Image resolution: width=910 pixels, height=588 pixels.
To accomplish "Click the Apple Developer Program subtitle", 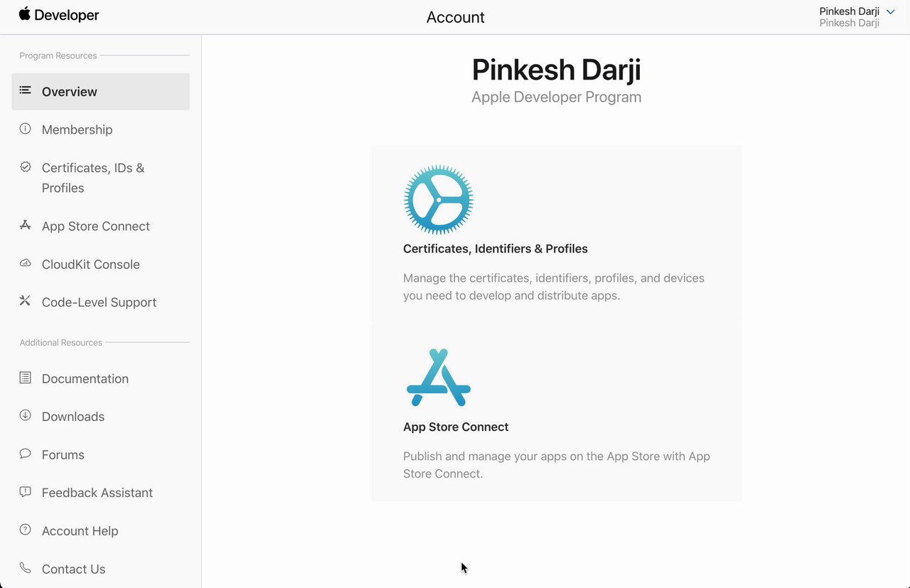I will coord(557,97).
